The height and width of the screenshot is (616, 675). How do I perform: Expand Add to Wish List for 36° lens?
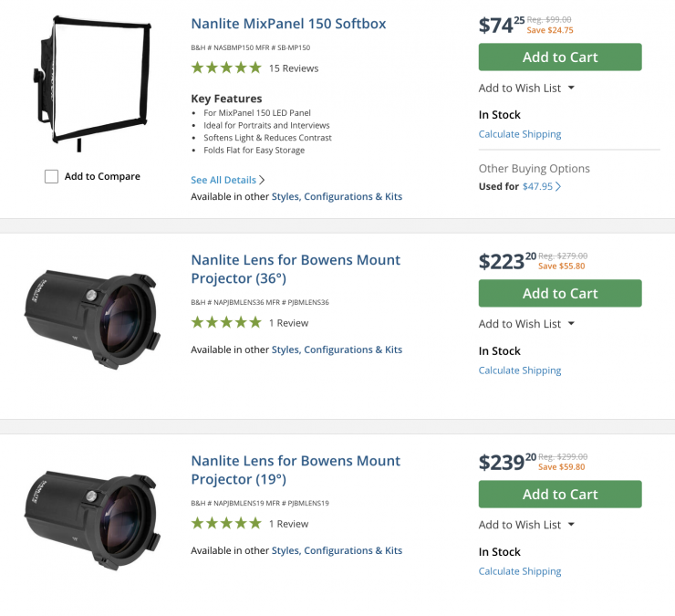[x=526, y=324]
